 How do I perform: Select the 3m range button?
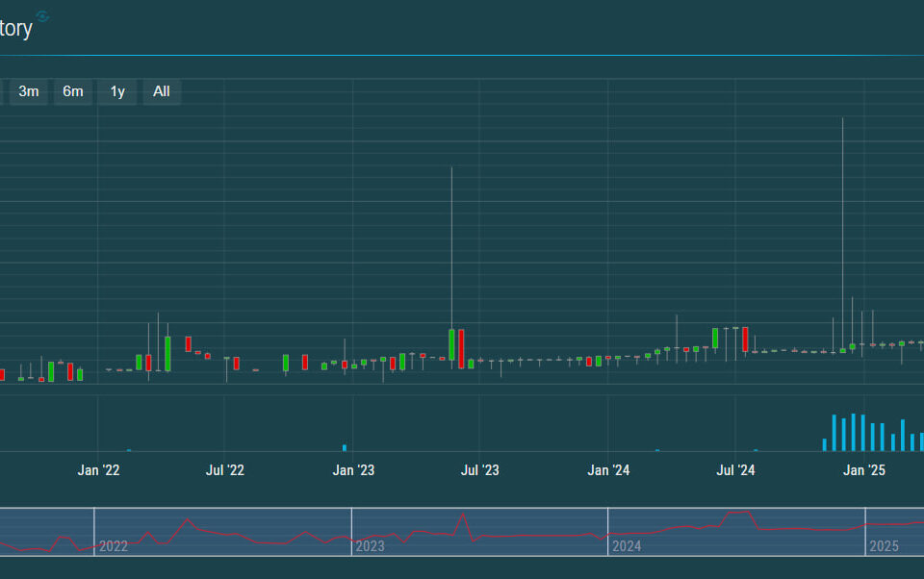(x=28, y=91)
